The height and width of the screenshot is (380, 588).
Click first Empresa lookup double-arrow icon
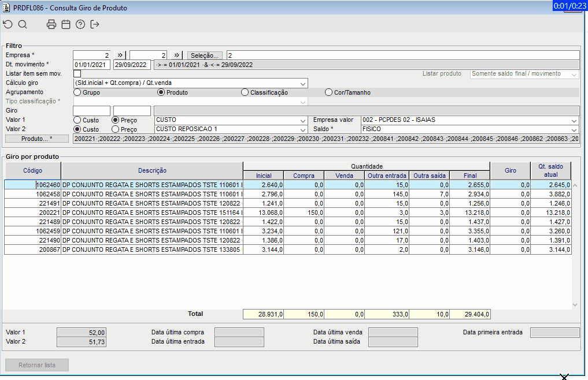(120, 55)
